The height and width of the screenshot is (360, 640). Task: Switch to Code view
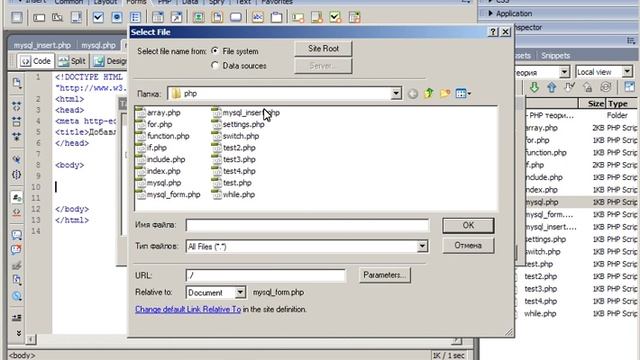36,61
